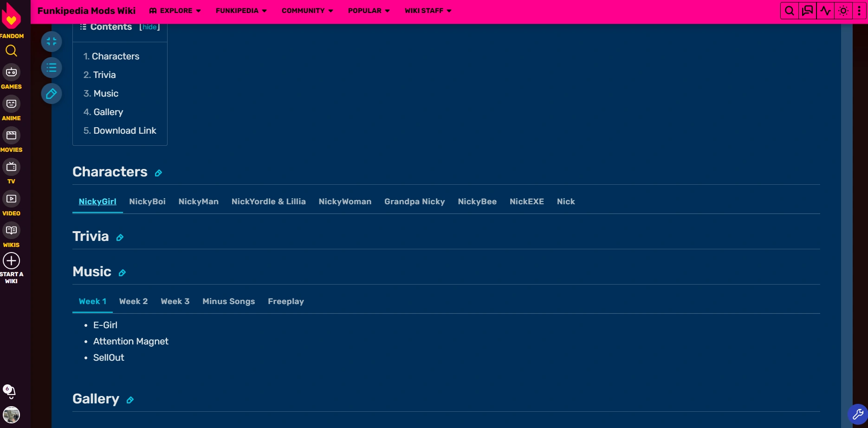Expand the EXPLORE dropdown
Image resolution: width=868 pixels, height=428 pixels.
tap(175, 10)
